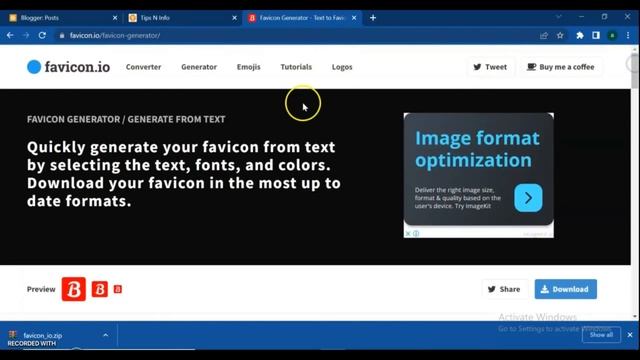Close the ad with its X icon
Viewport: 640px width, 360px height.
tap(408, 233)
